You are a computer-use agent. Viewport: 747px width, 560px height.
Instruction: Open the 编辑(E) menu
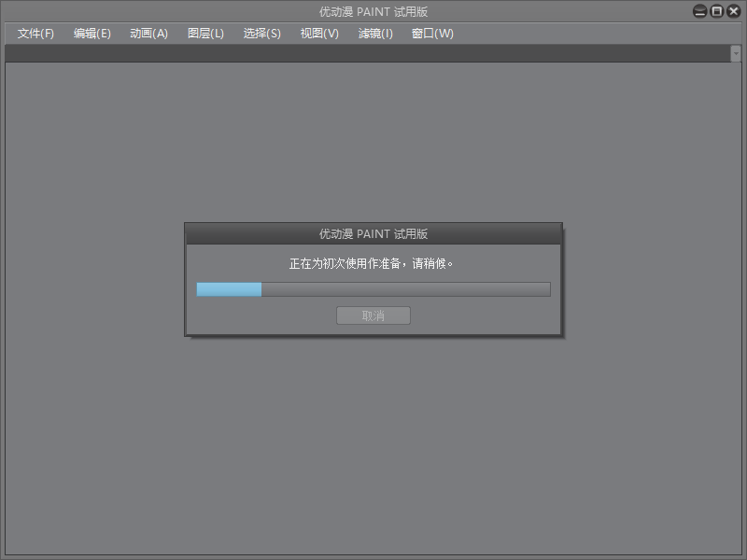click(92, 34)
